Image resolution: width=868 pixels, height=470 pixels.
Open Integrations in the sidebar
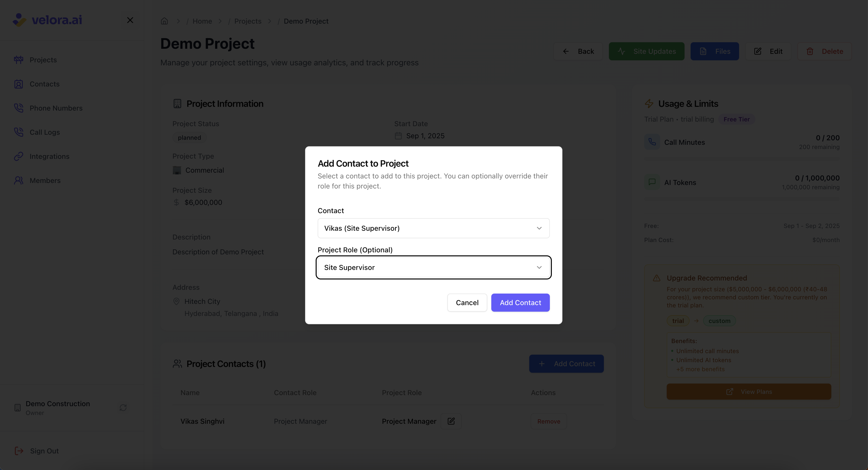[50, 156]
